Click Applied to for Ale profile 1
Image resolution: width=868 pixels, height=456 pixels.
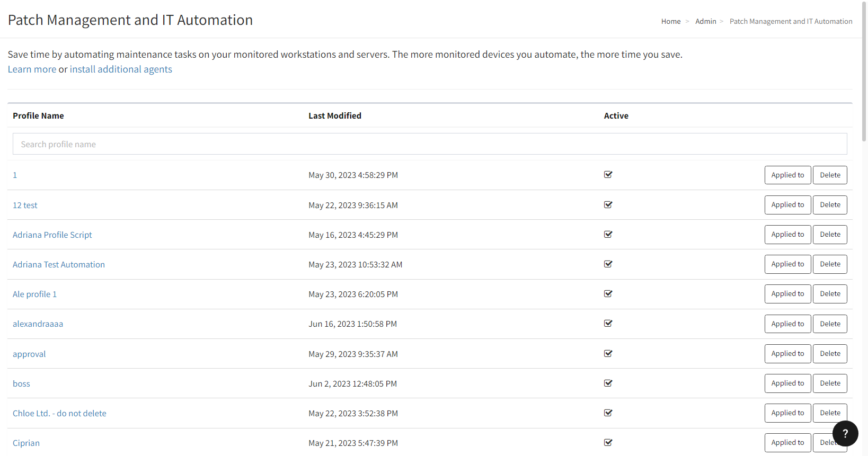pyautogui.click(x=787, y=293)
